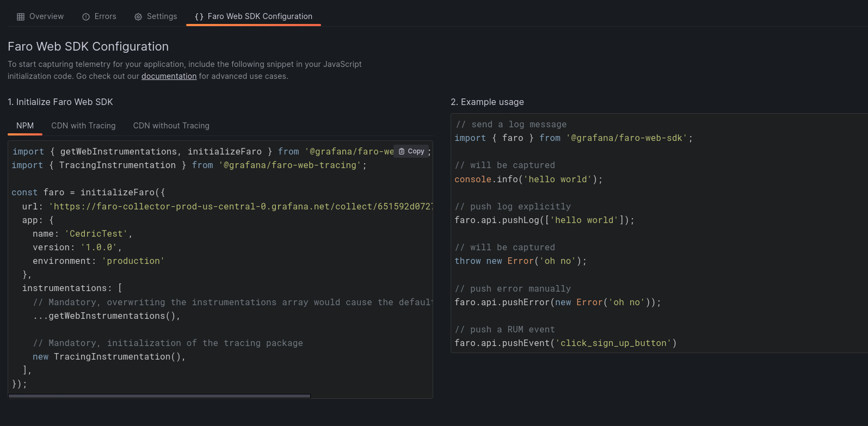Viewport: 868px width, 426px height.
Task: Click the horizontal scrollbar of code block
Action: [x=159, y=396]
